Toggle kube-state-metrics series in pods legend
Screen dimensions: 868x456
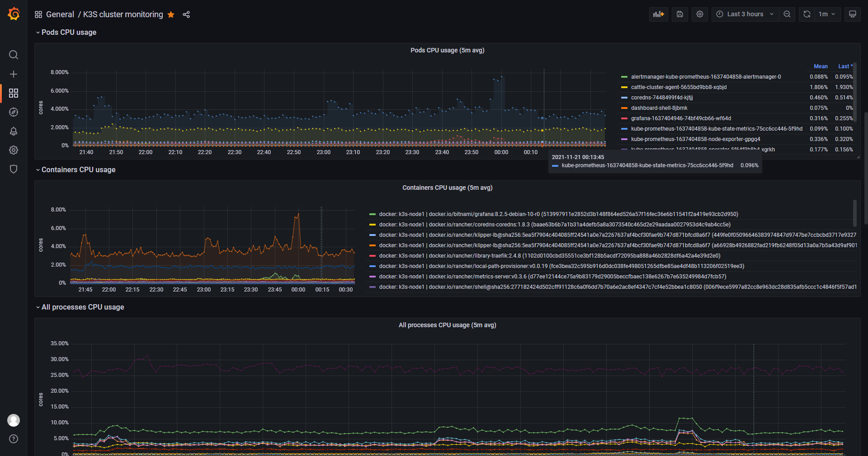[717, 129]
